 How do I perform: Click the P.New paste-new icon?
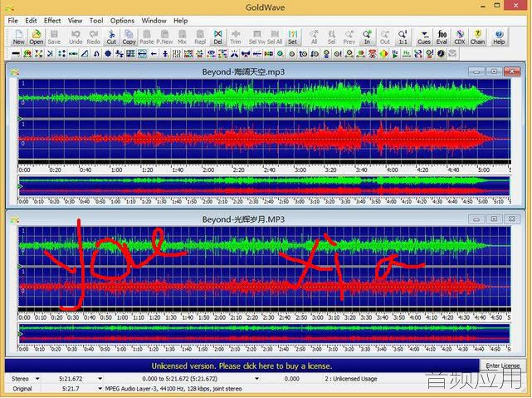[x=164, y=37]
